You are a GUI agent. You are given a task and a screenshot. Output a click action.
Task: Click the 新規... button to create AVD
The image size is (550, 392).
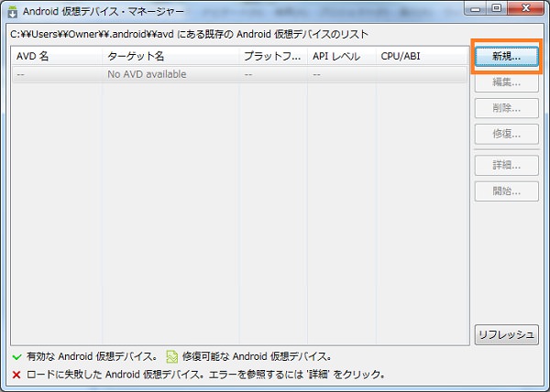point(507,57)
